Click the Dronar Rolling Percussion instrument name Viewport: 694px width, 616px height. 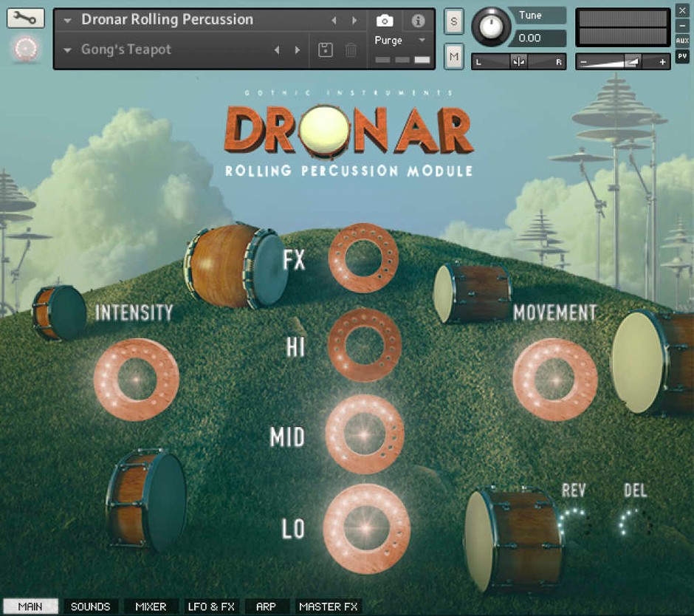click(x=168, y=19)
